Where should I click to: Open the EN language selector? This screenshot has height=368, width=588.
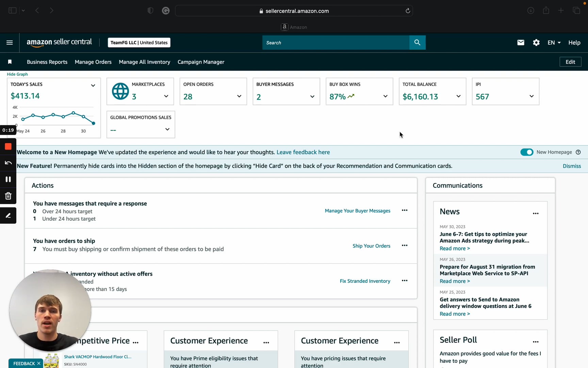click(x=554, y=43)
